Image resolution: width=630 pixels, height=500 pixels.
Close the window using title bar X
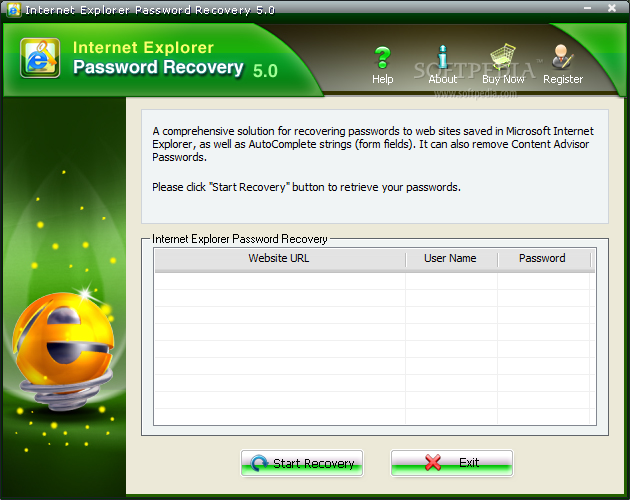tap(612, 8)
